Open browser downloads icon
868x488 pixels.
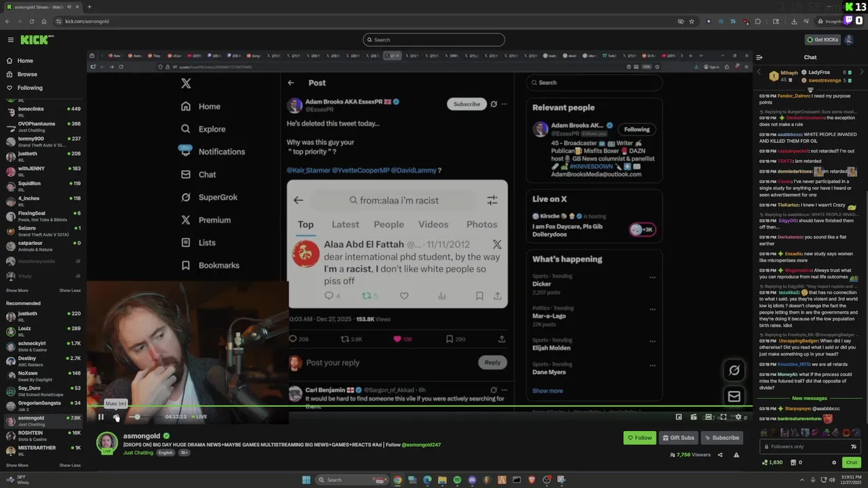pyautogui.click(x=794, y=21)
